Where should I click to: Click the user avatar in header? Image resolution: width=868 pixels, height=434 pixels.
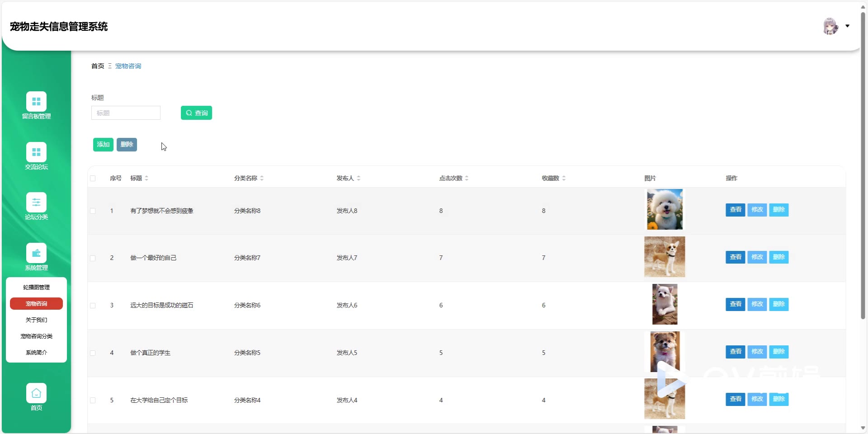pyautogui.click(x=830, y=26)
